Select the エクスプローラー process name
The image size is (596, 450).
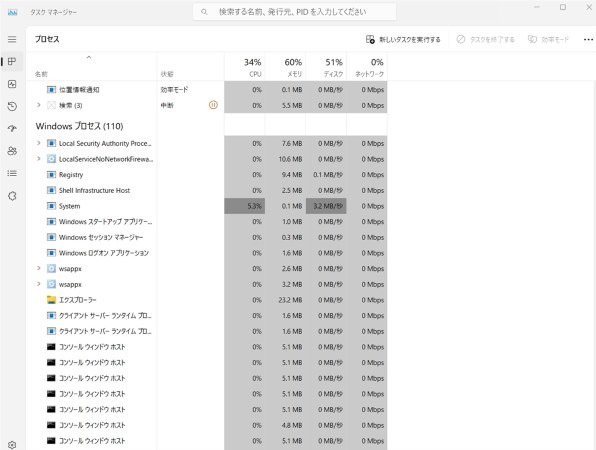pyautogui.click(x=78, y=300)
